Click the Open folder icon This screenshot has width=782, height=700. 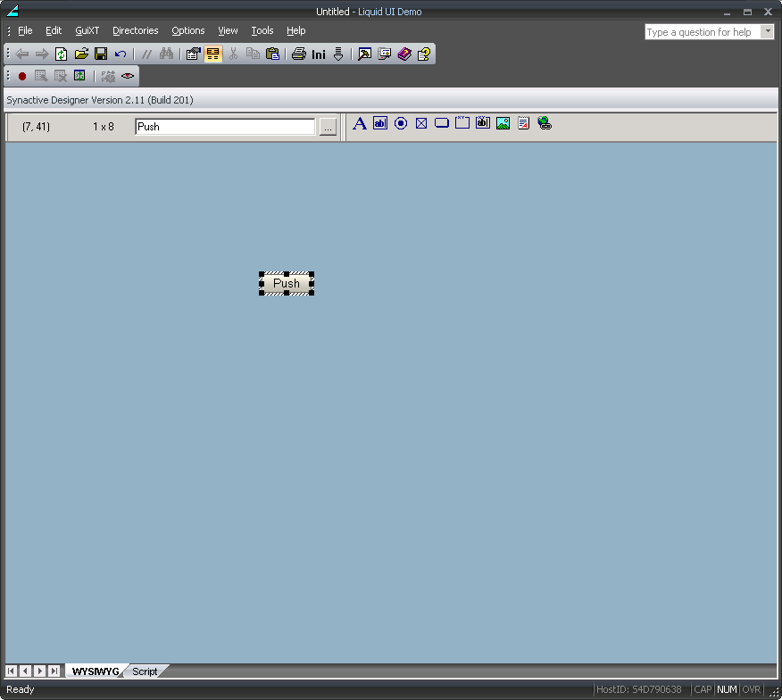click(81, 54)
